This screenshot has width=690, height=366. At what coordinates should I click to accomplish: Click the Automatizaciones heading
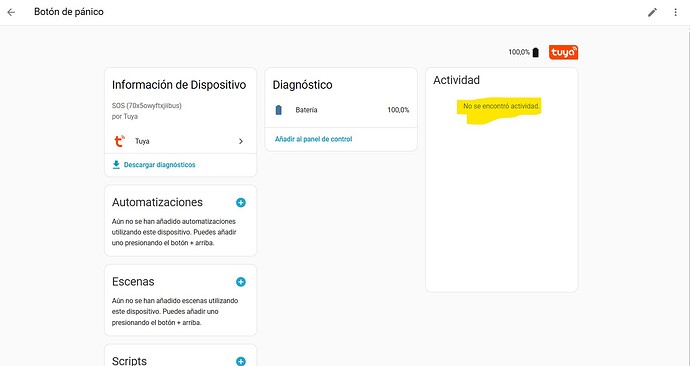158,202
